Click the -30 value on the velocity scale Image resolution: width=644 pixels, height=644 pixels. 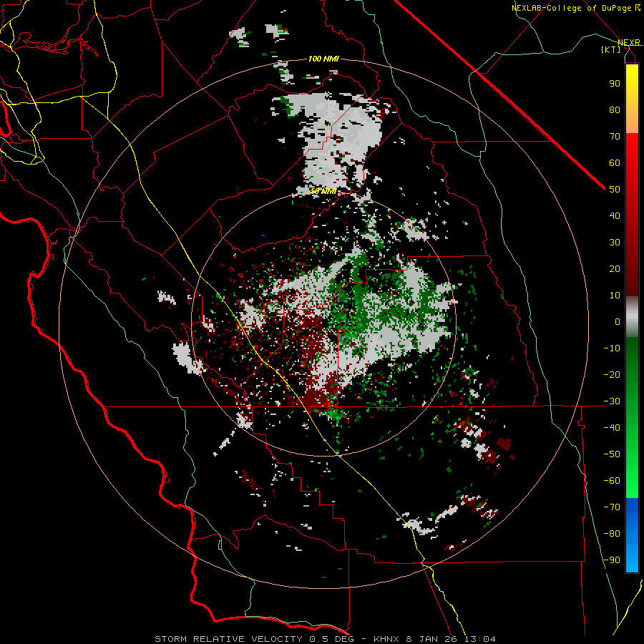pos(612,401)
